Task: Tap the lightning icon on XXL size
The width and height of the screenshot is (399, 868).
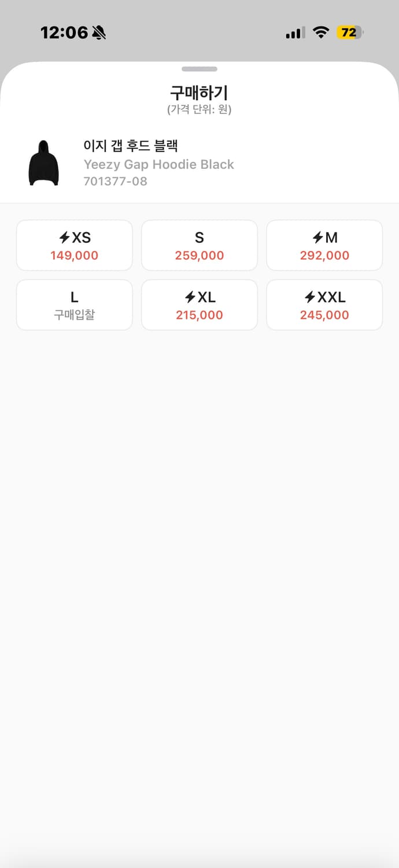Action: [x=310, y=297]
